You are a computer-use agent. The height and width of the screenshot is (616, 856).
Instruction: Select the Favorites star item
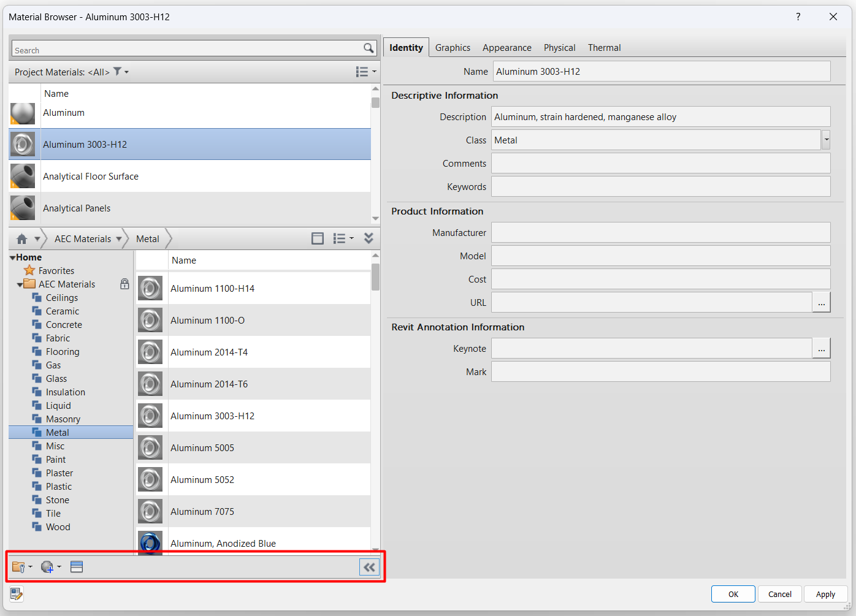(x=50, y=270)
